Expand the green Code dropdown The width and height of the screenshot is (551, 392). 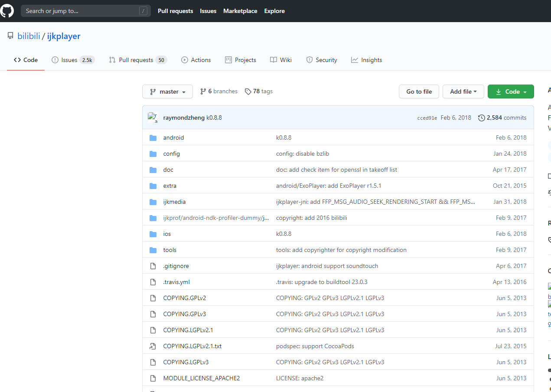(511, 91)
